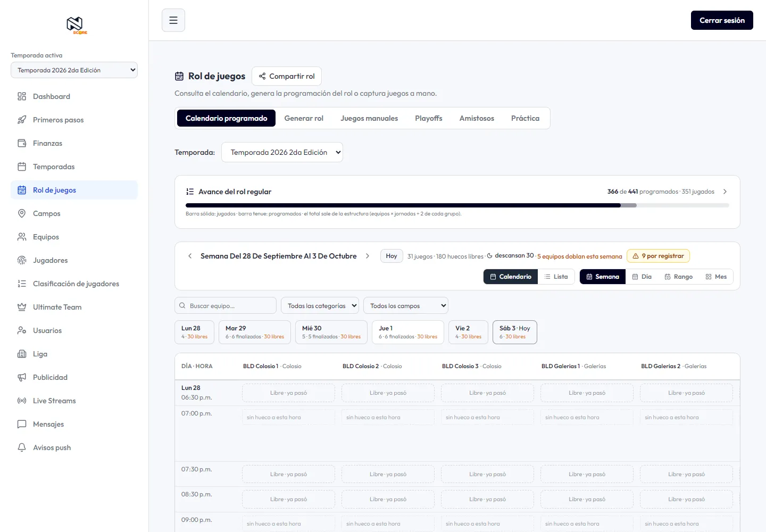Switch to Calendario view

click(x=511, y=277)
